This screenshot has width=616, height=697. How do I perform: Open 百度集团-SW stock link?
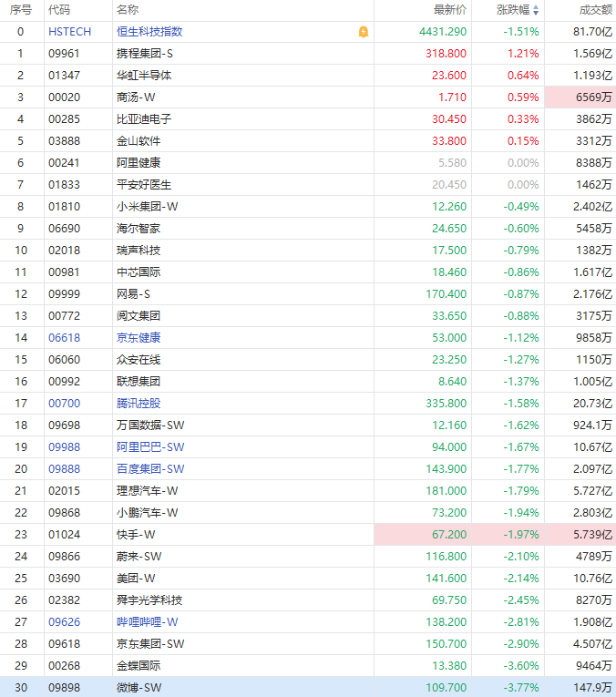tap(150, 469)
